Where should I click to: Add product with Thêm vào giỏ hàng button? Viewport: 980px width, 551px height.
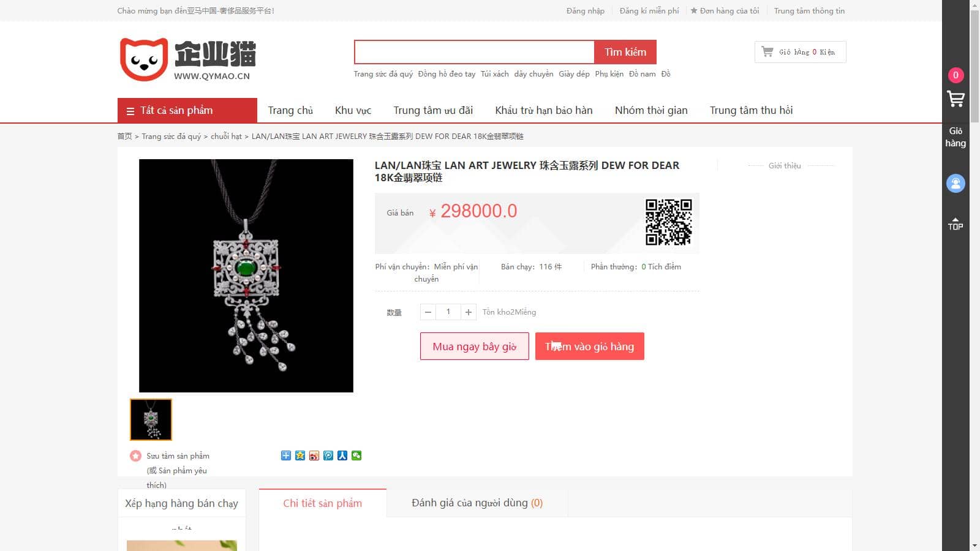590,347
